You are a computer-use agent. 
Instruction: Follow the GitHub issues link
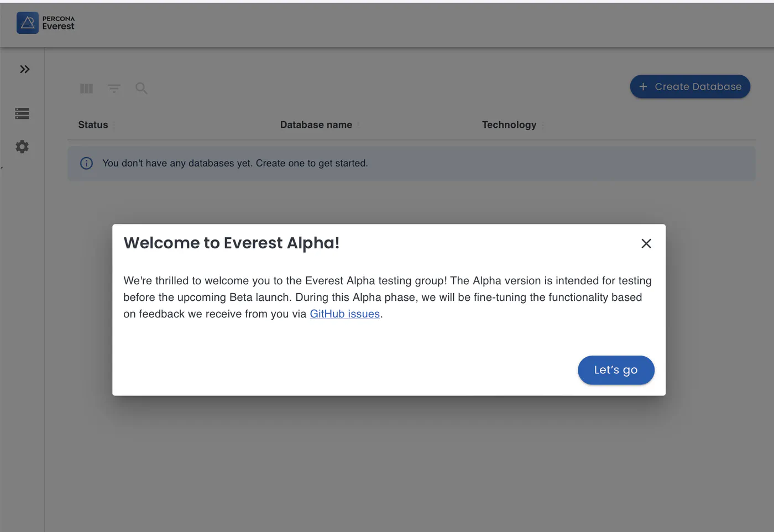coord(345,314)
